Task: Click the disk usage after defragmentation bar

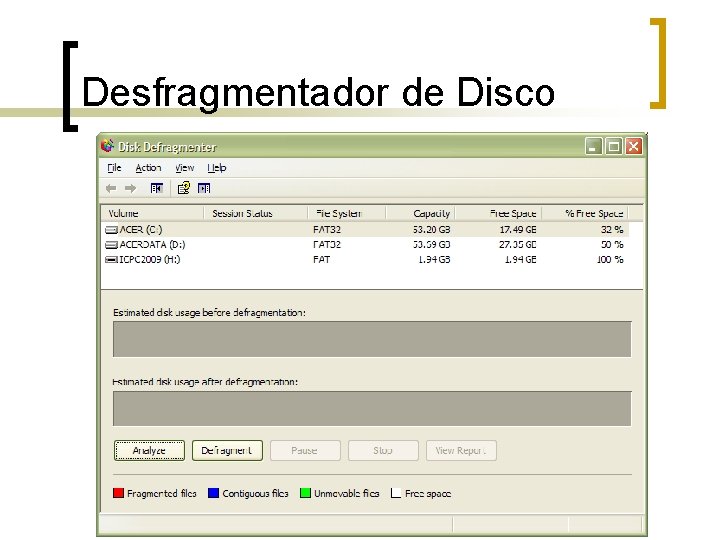Action: [x=372, y=409]
